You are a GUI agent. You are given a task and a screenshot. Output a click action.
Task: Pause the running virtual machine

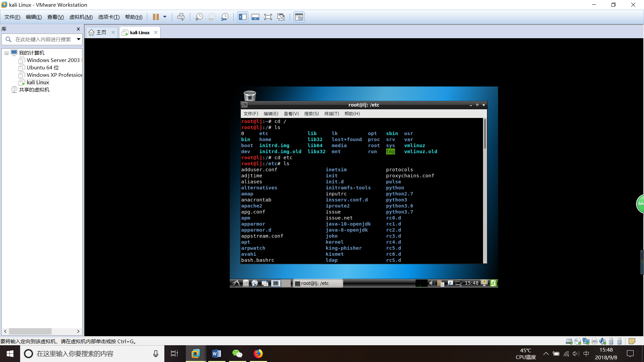coord(156,17)
